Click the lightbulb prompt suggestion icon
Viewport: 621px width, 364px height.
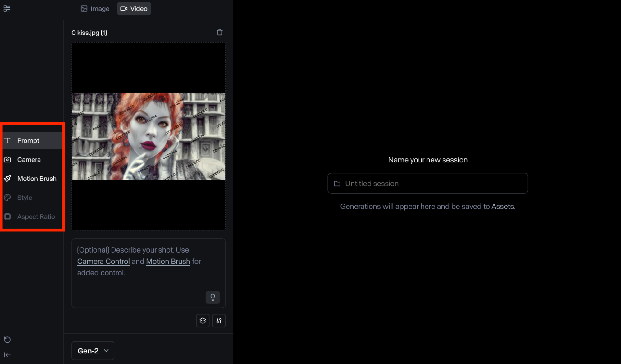coord(213,297)
